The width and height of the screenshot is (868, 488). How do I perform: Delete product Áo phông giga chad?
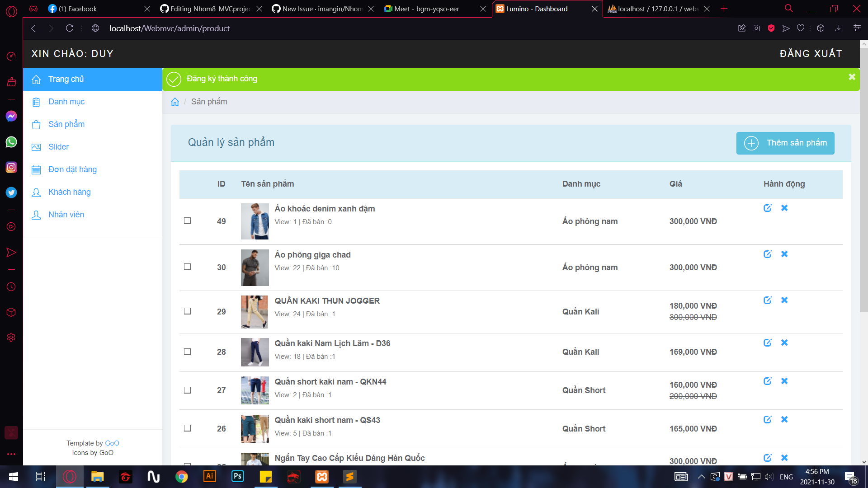(x=784, y=254)
